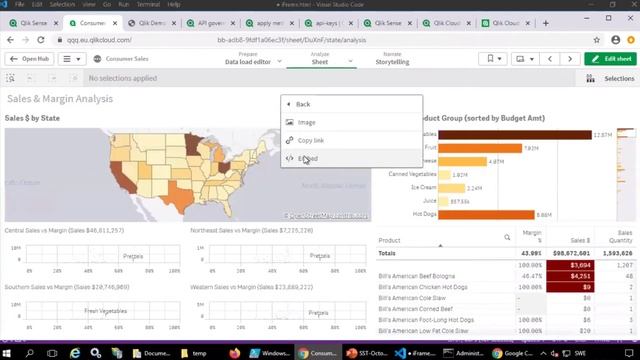Sort by the Sales $ column header
640x360 pixels.
point(580,240)
